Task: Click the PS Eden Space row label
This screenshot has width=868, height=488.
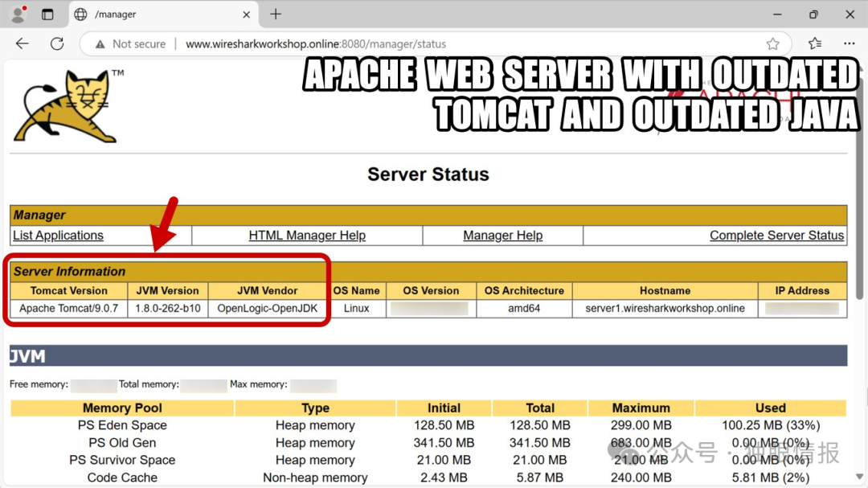Action: coord(122,425)
